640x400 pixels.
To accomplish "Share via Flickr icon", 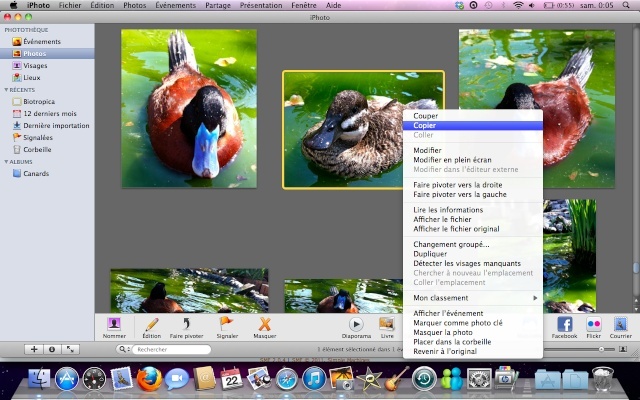I will tap(594, 324).
